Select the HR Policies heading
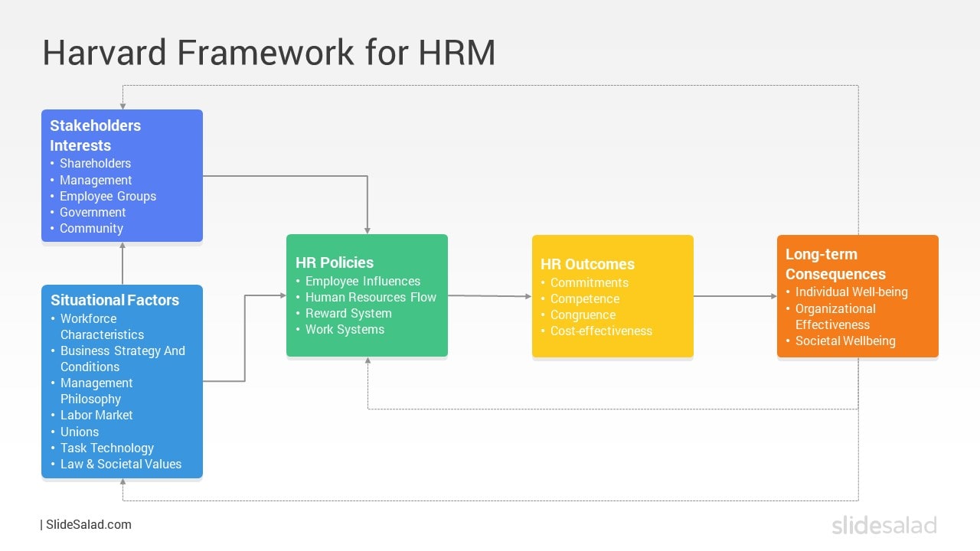The width and height of the screenshot is (980, 551). coord(335,262)
